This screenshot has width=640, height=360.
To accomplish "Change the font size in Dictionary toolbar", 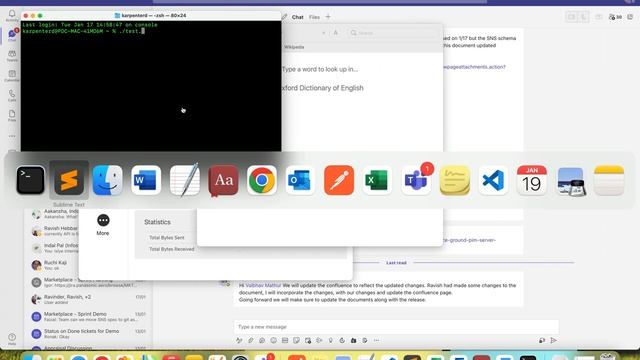I will (x=336, y=33).
